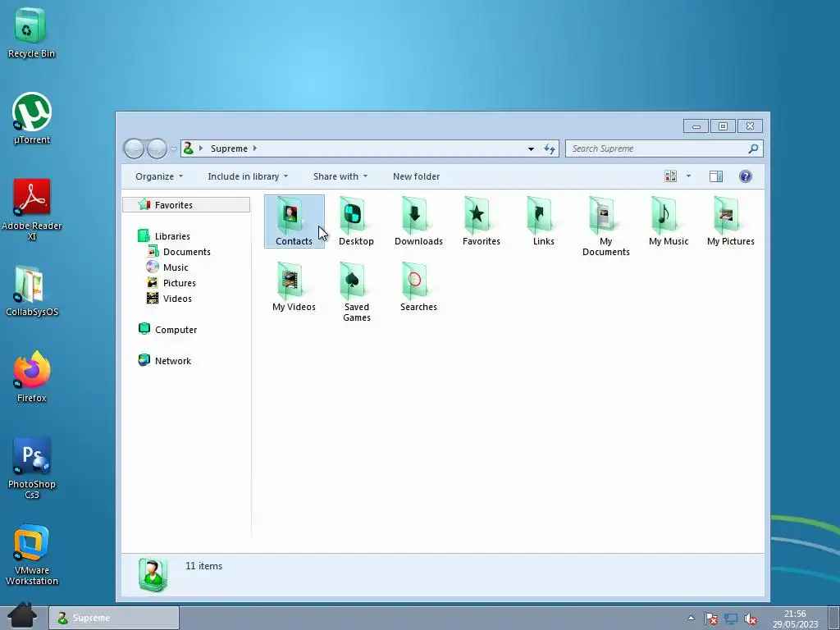
Task: Click the muted volume tray icon
Action: pyautogui.click(x=751, y=619)
